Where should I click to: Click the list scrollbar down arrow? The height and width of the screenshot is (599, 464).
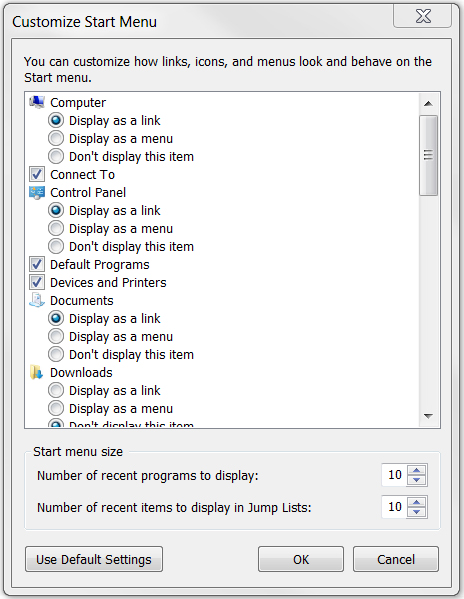[428, 416]
